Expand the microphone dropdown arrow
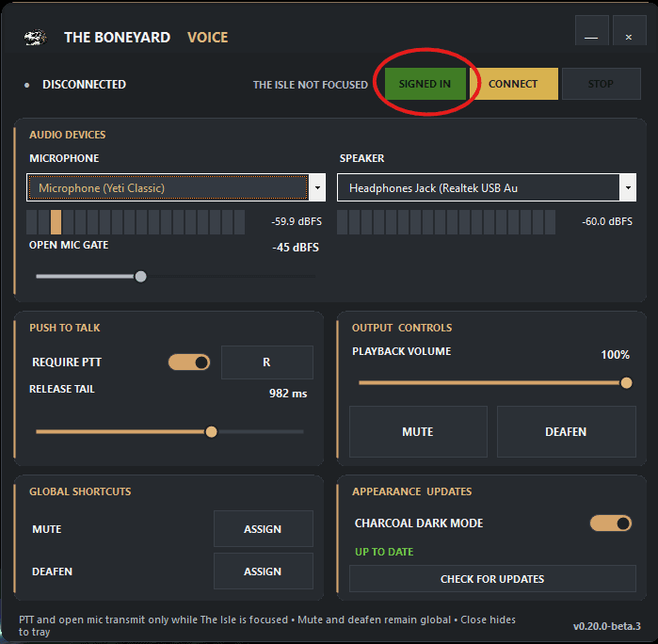Image resolution: width=658 pixels, height=644 pixels. (317, 187)
